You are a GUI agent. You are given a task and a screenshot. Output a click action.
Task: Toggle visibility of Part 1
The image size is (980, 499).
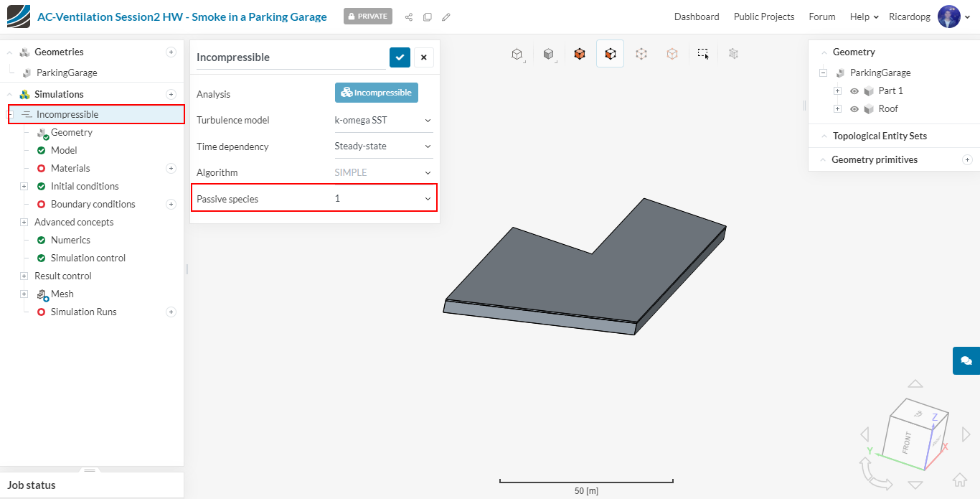coord(854,90)
